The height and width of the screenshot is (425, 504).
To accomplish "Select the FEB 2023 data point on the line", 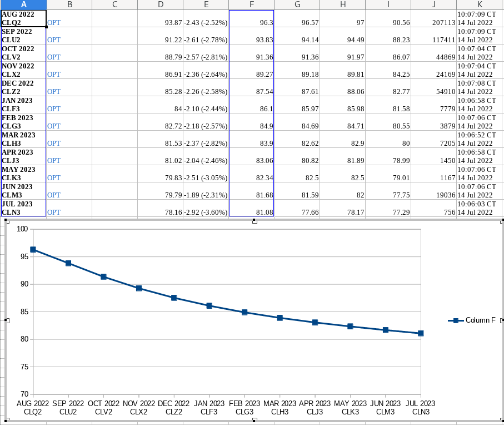I will click(x=244, y=313).
